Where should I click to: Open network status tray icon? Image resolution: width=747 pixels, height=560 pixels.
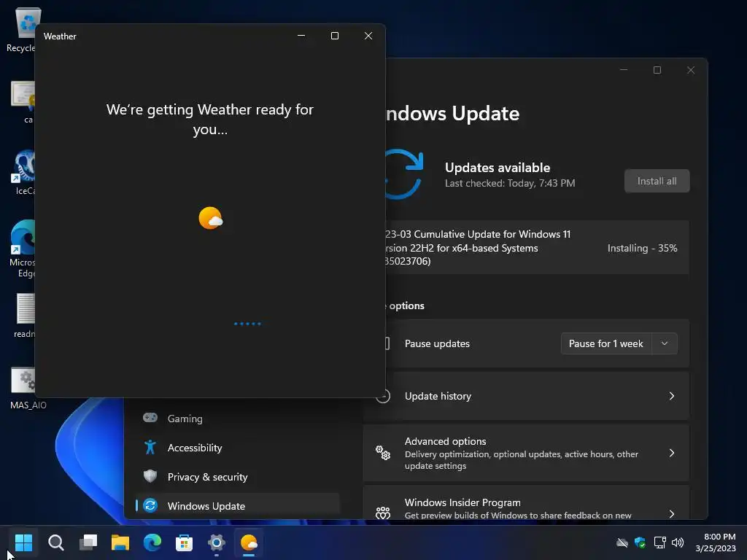[659, 542]
